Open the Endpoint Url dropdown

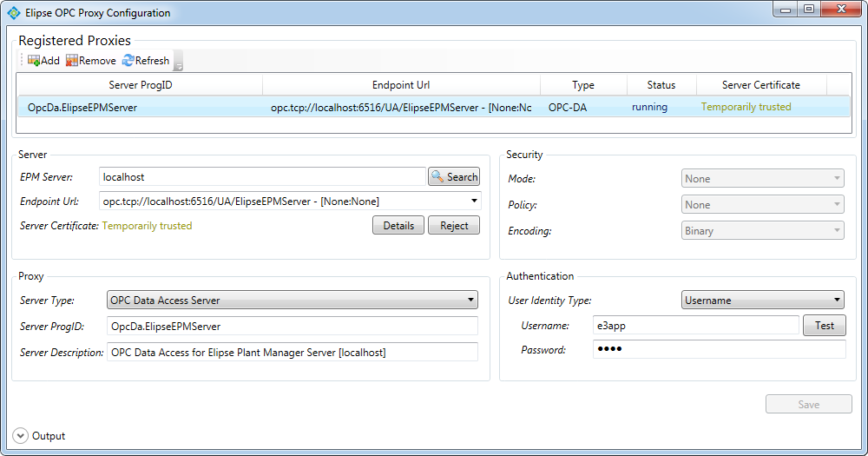click(x=474, y=202)
